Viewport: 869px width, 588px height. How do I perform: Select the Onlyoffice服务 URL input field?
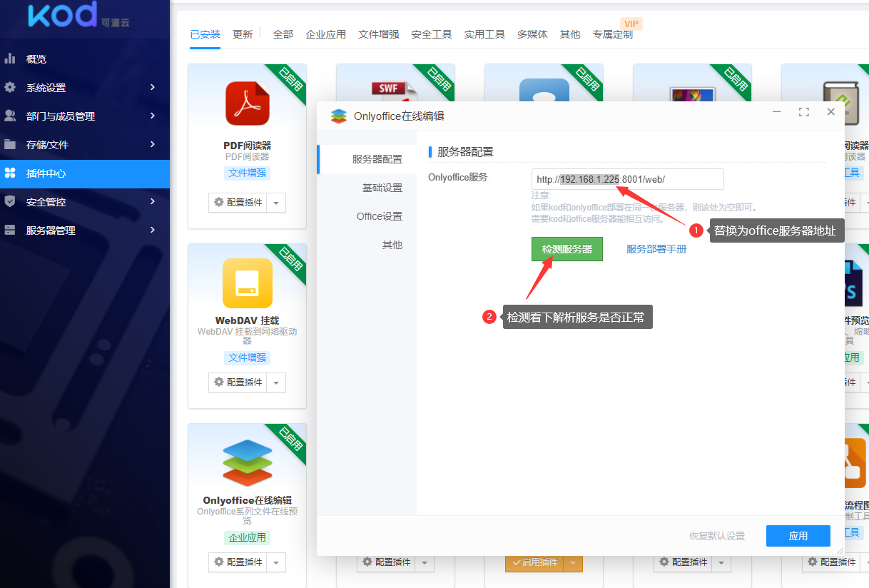[627, 179]
